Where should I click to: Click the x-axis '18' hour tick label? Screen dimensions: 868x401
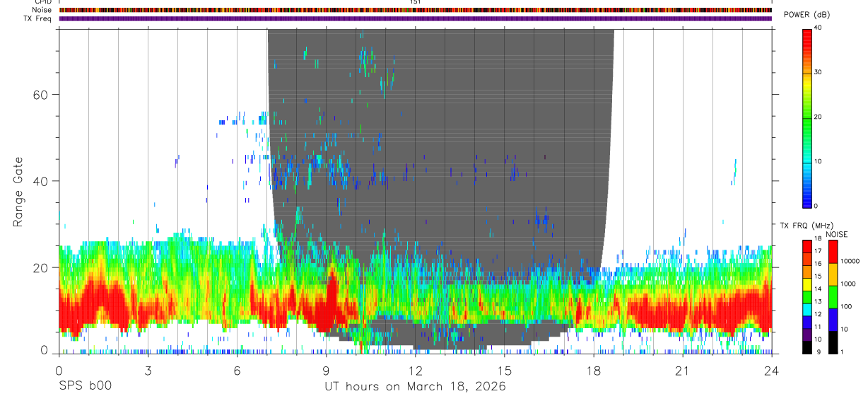[x=594, y=371]
